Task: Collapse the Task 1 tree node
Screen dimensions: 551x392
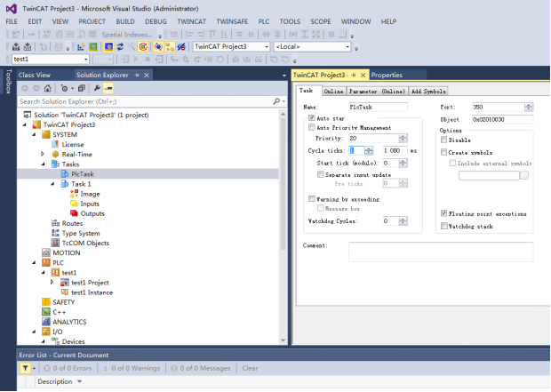Action: 52,184
